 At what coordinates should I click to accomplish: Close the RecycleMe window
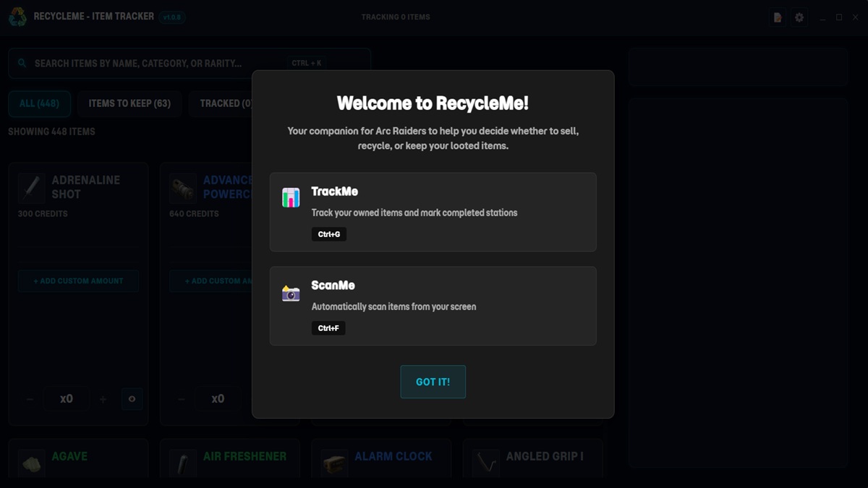click(856, 17)
